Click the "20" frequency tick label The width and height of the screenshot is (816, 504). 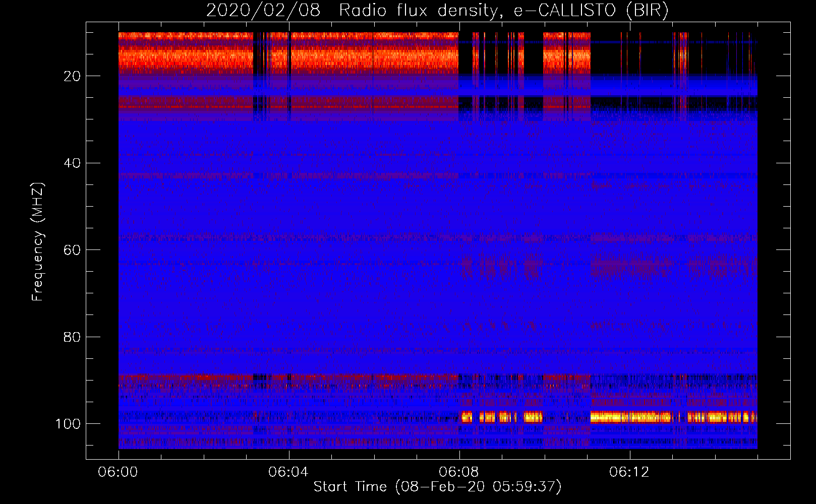pyautogui.click(x=72, y=76)
